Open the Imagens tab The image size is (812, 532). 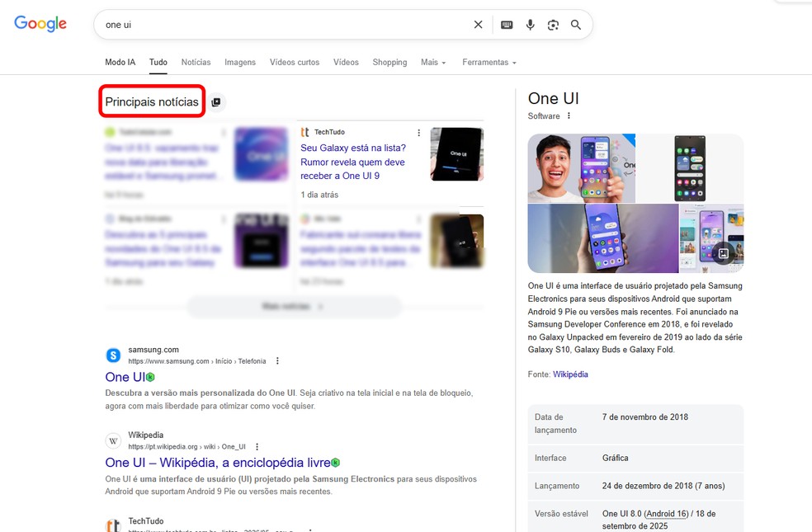click(x=240, y=62)
